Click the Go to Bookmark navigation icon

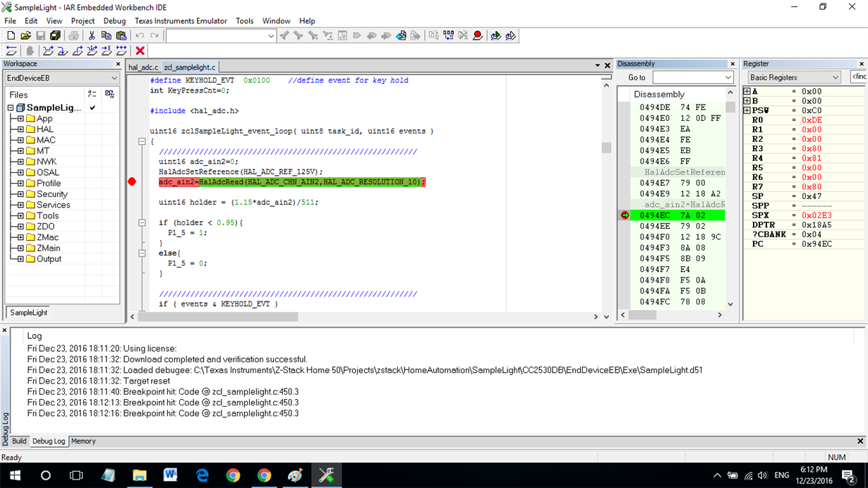coord(401,35)
